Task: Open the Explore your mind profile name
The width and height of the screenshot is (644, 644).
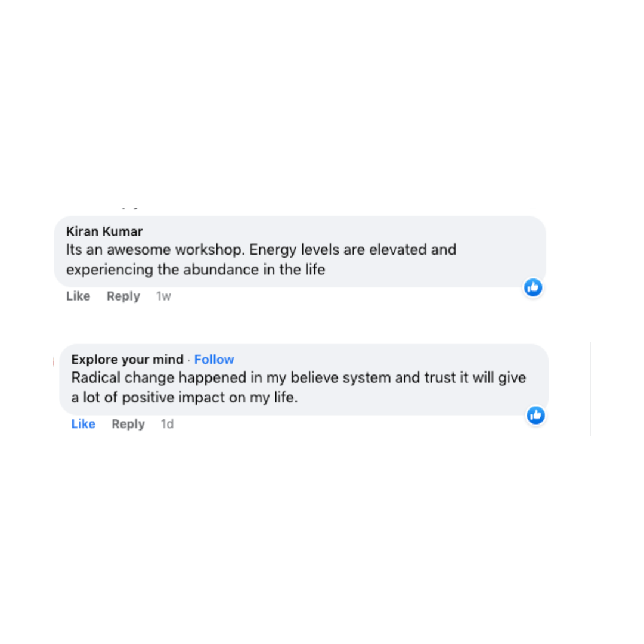Action: pos(127,360)
